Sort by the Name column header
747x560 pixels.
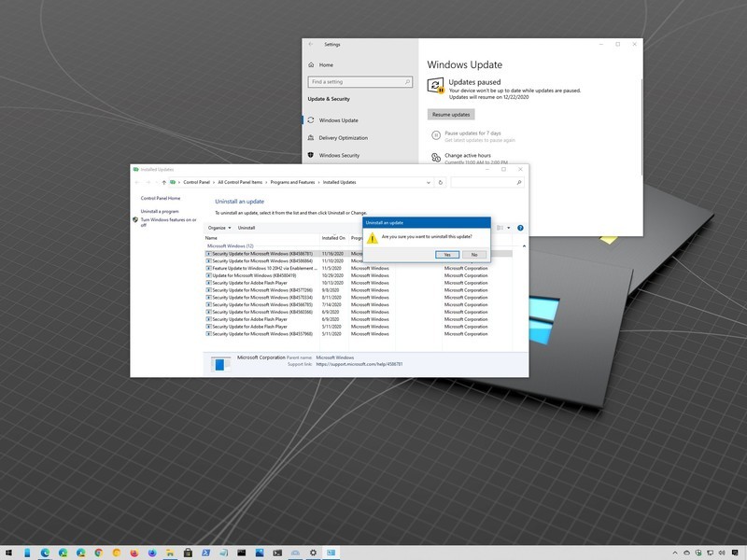point(261,238)
